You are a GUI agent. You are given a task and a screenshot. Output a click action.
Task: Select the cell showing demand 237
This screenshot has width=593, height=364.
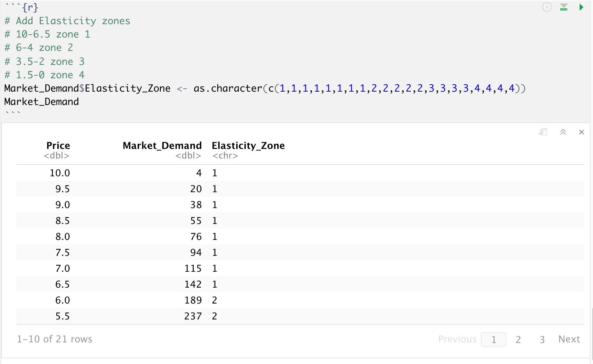coord(193,316)
